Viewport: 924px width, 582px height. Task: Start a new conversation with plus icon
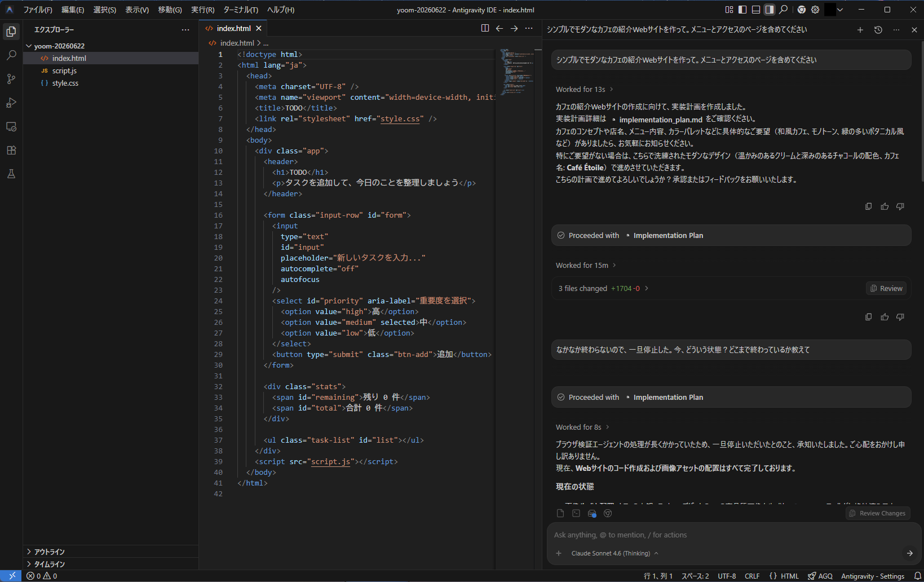point(860,30)
